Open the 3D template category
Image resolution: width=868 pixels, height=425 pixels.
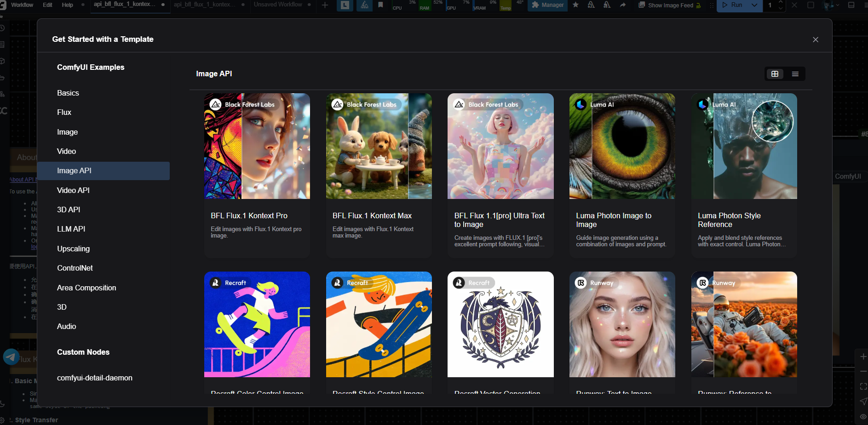point(103,307)
